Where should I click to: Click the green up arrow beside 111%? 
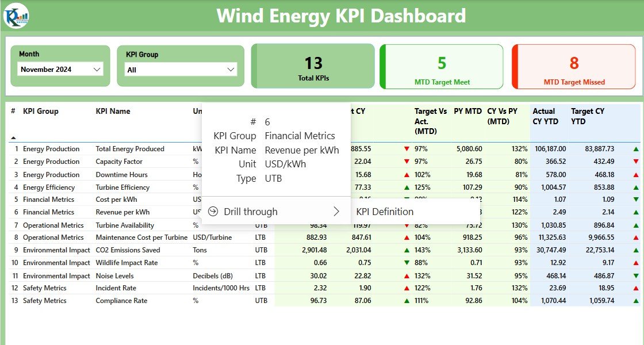tap(407, 301)
